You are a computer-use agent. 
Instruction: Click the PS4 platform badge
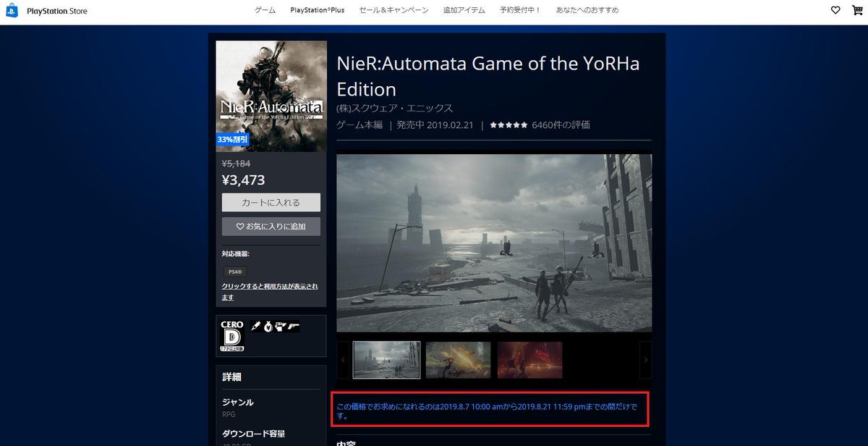pos(236,271)
